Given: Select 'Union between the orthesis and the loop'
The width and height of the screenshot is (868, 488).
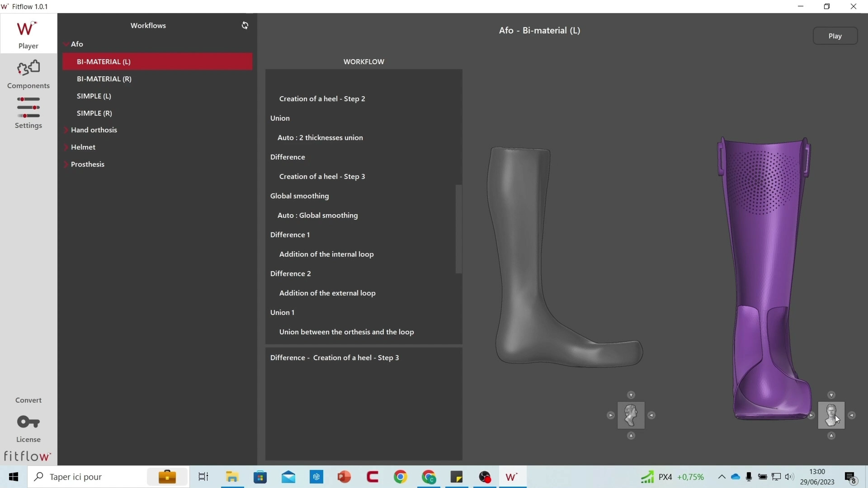Looking at the screenshot, I should point(346,332).
